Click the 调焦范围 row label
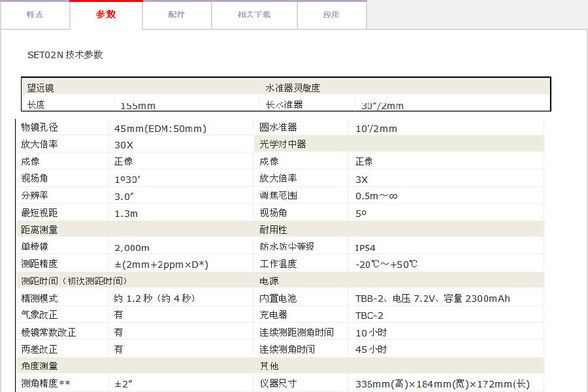 click(278, 195)
